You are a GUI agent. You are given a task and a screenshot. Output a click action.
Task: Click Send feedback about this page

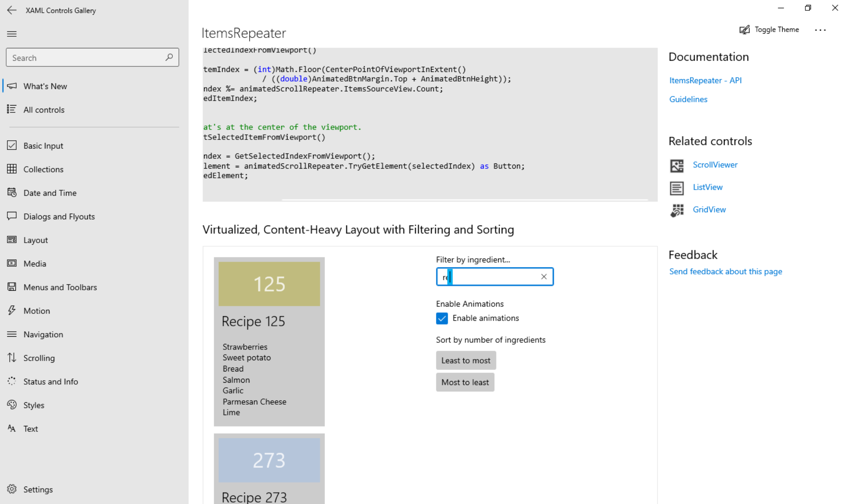pos(725,271)
